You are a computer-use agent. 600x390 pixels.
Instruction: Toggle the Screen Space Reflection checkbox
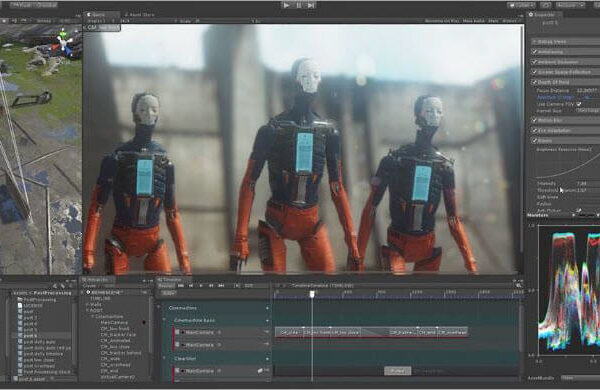(x=535, y=72)
